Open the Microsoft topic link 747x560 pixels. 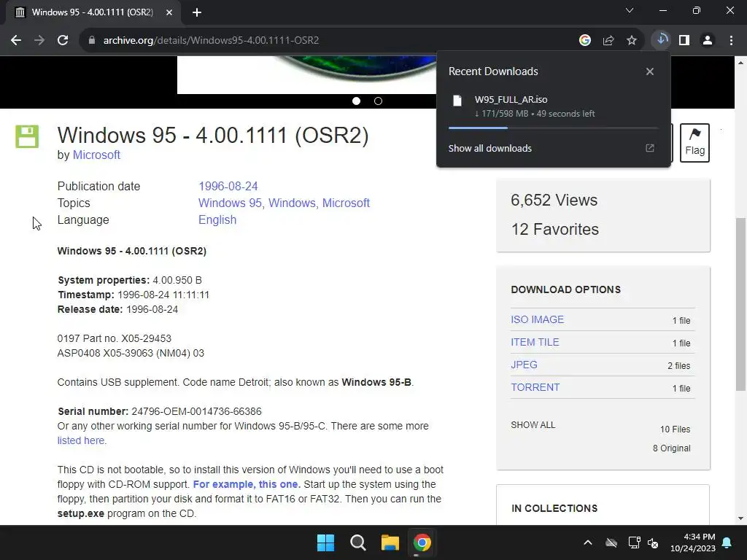point(346,203)
